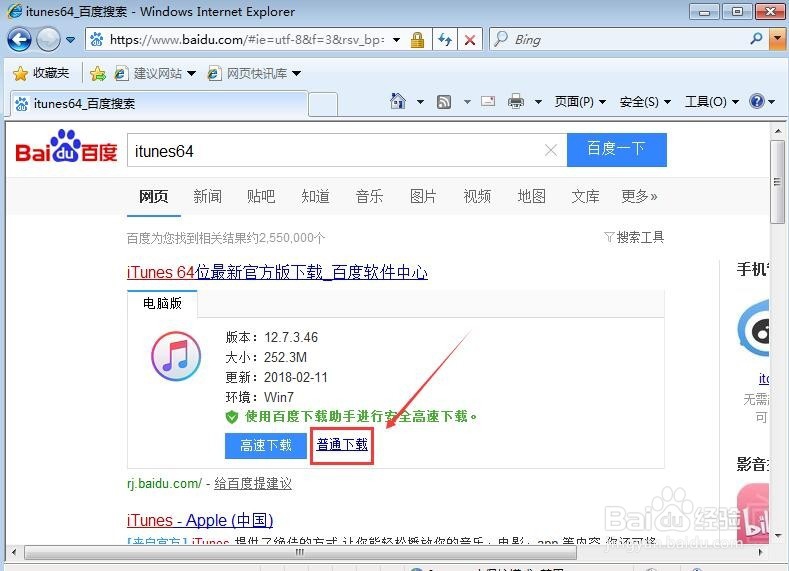Click the security lock icon
This screenshot has height=571, width=789.
pos(417,40)
